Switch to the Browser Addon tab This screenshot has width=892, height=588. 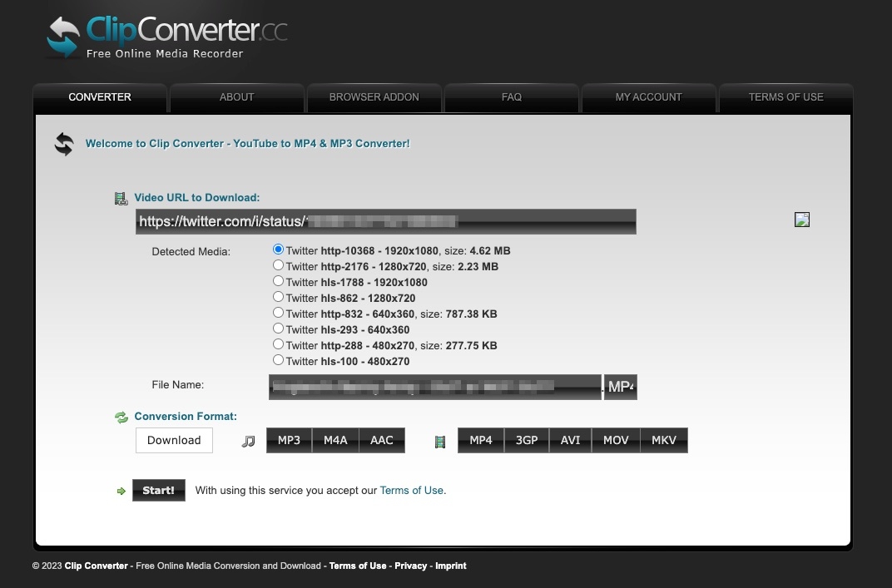[374, 97]
